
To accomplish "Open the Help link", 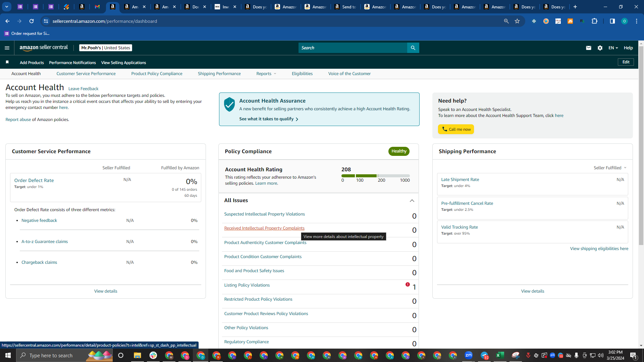I will tap(628, 48).
